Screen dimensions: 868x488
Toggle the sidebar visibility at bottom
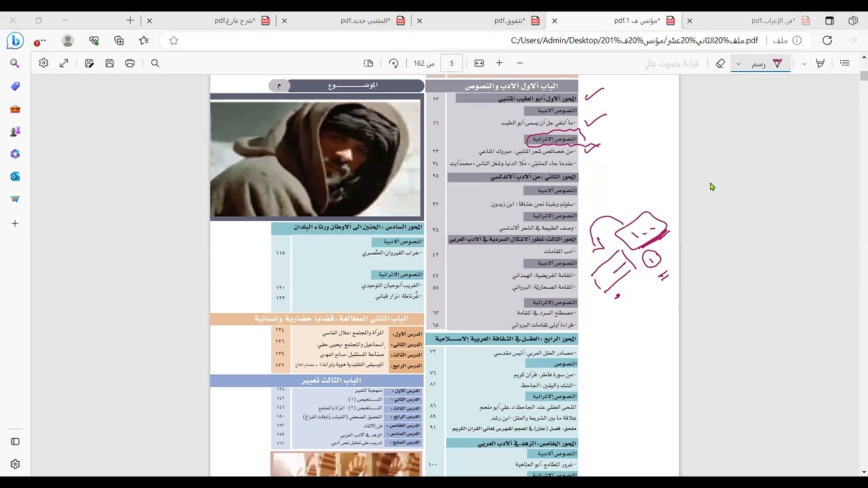[15, 441]
